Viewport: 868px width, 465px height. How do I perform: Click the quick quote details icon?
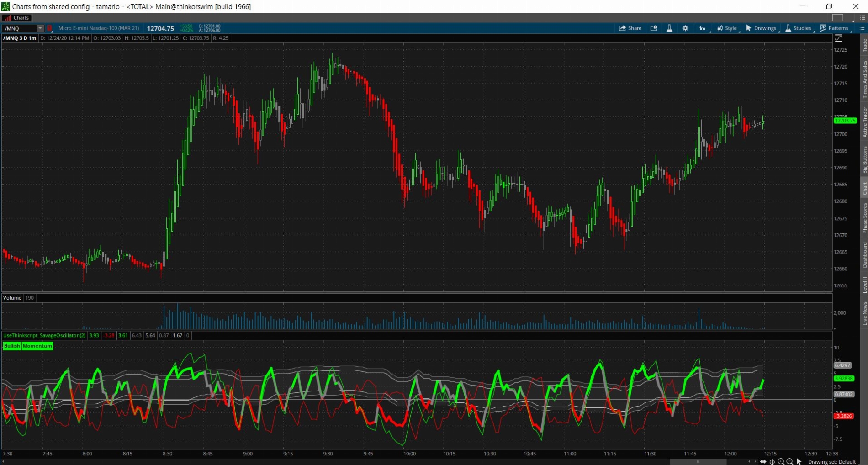(654, 28)
